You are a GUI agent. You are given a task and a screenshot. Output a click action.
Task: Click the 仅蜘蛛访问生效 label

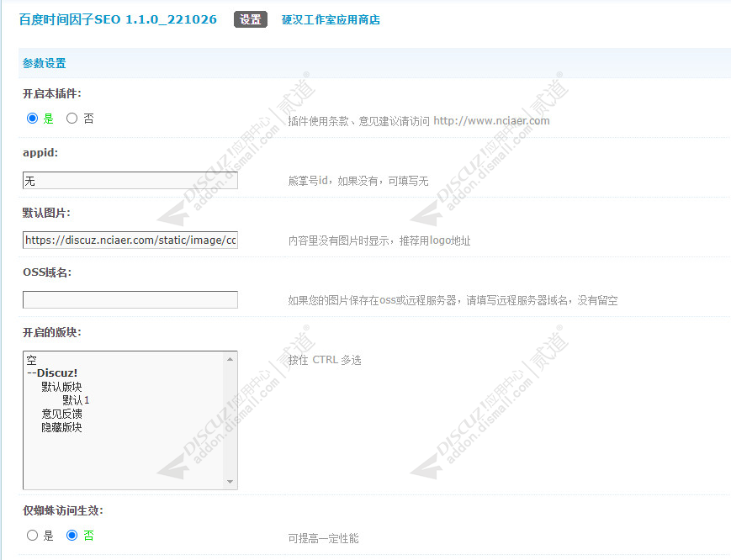pyautogui.click(x=63, y=510)
